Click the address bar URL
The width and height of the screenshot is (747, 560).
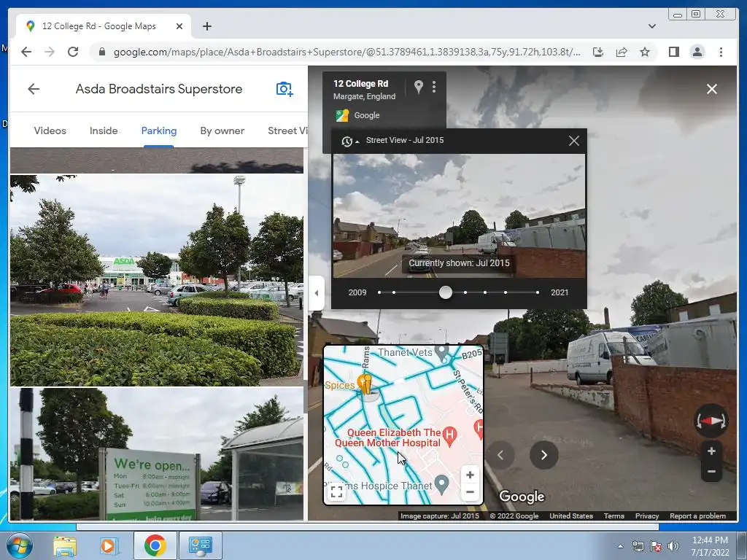pos(347,52)
